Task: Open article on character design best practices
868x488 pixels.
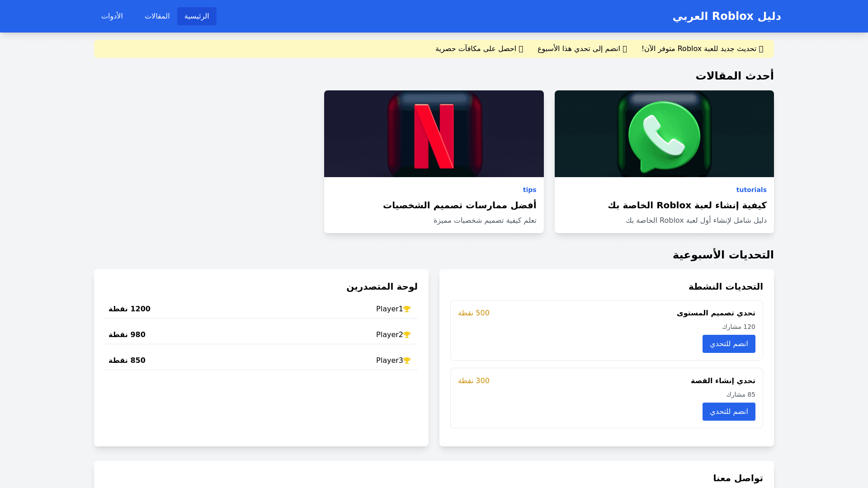Action: point(459,205)
